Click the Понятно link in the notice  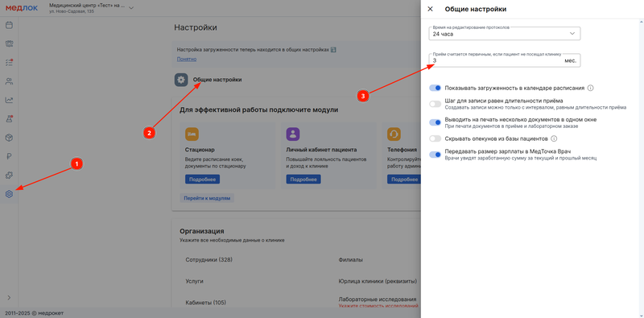[187, 59]
